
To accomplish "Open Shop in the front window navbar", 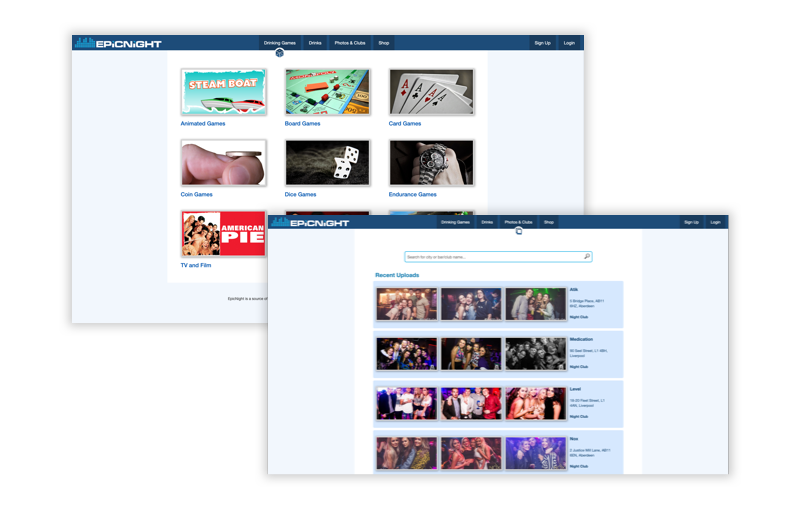I will tap(550, 222).
